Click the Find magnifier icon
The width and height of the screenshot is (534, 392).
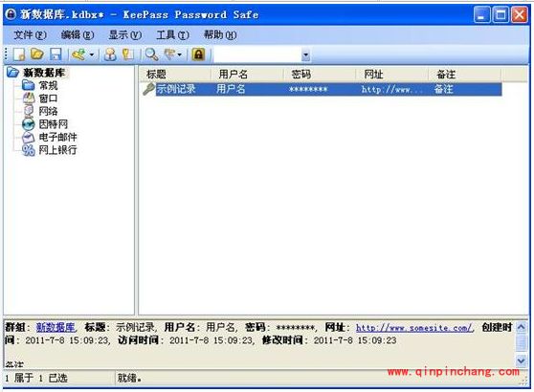(151, 54)
